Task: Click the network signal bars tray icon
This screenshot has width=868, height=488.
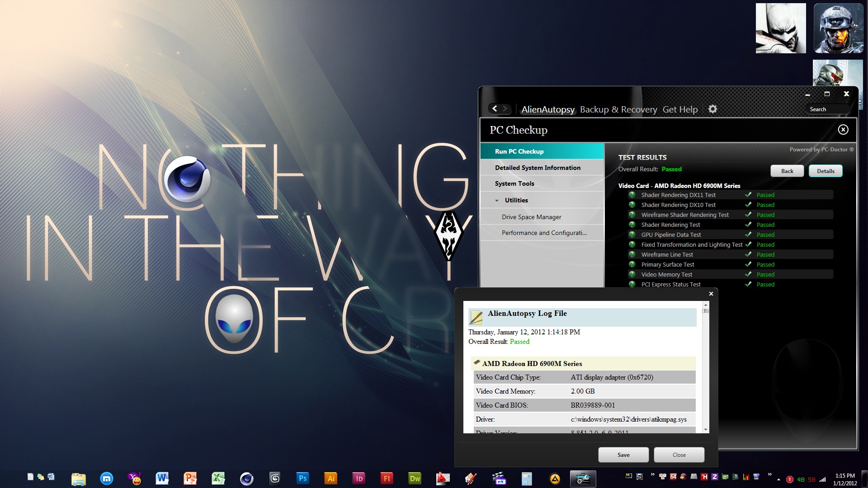Action: [x=822, y=479]
